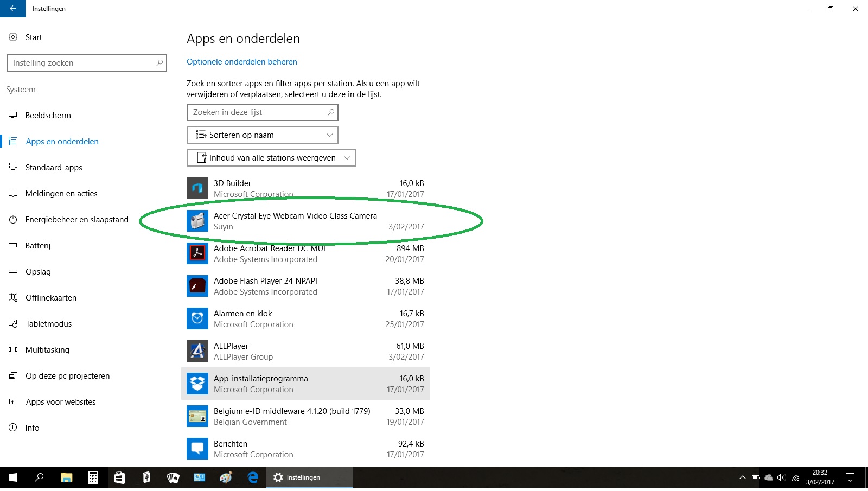The height and width of the screenshot is (491, 868).
Task: Open Microsoft Edge from the taskbar
Action: coord(253,477)
